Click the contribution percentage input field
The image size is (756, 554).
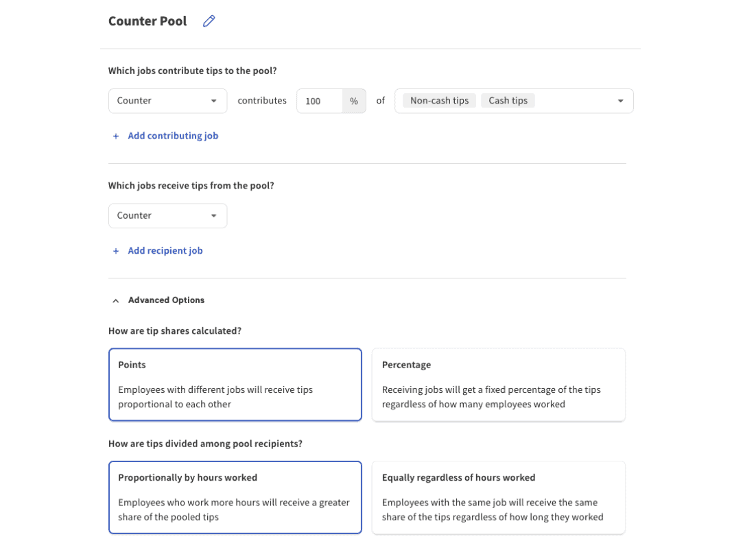320,101
